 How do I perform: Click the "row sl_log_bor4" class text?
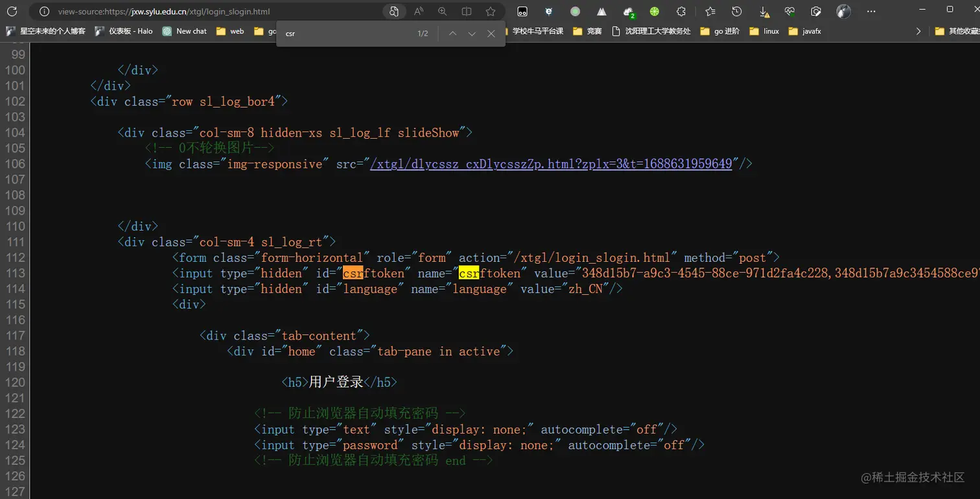tap(223, 102)
